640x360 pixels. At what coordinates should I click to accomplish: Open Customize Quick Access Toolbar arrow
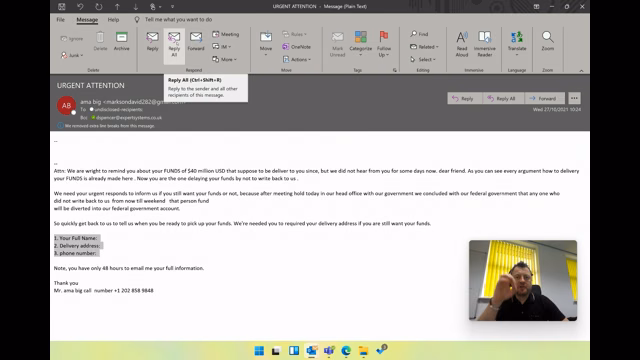(x=172, y=7)
